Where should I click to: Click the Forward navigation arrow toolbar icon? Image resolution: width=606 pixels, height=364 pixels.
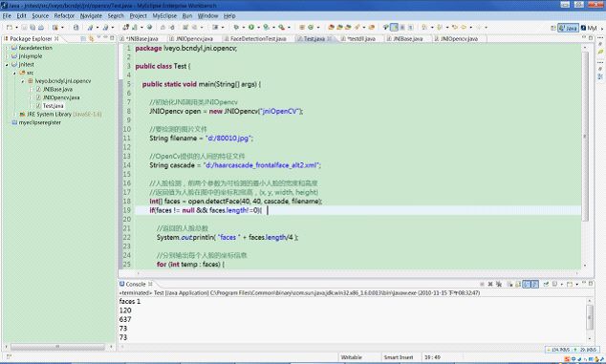point(479,28)
